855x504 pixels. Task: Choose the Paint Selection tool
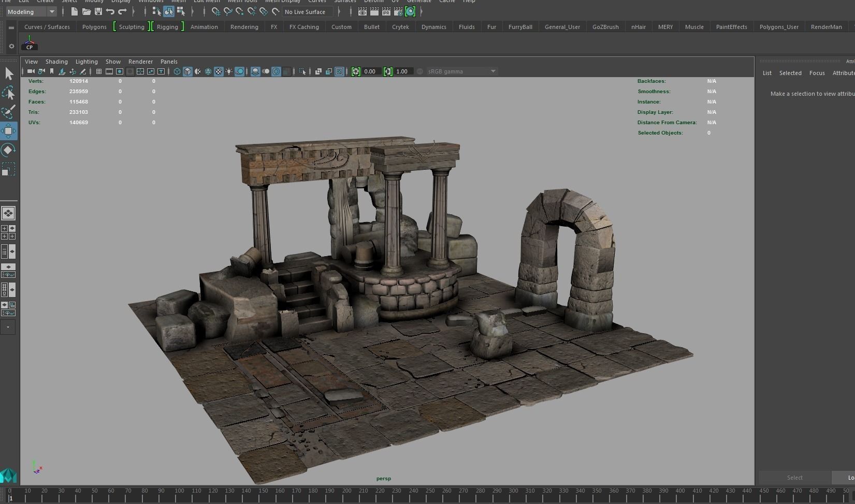click(9, 112)
